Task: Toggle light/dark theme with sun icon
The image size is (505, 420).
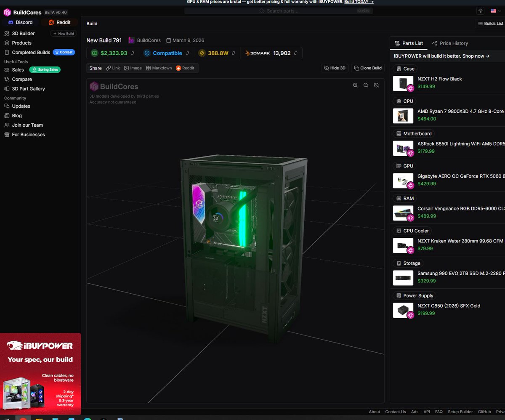Action: [481, 11]
